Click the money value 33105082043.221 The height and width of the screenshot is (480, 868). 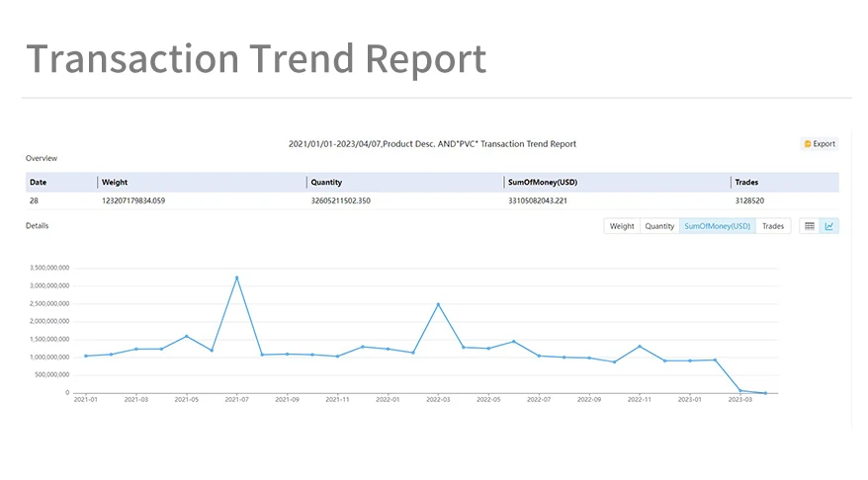click(538, 200)
